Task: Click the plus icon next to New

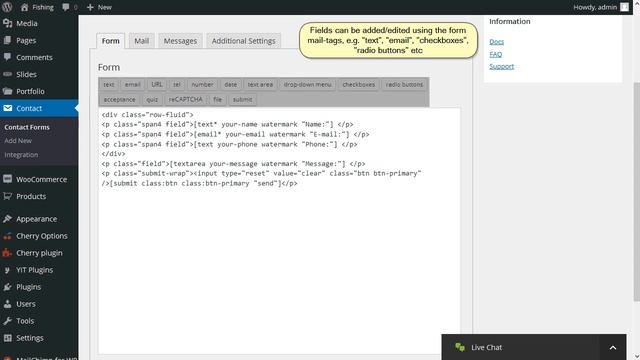Action: pyautogui.click(x=90, y=7)
